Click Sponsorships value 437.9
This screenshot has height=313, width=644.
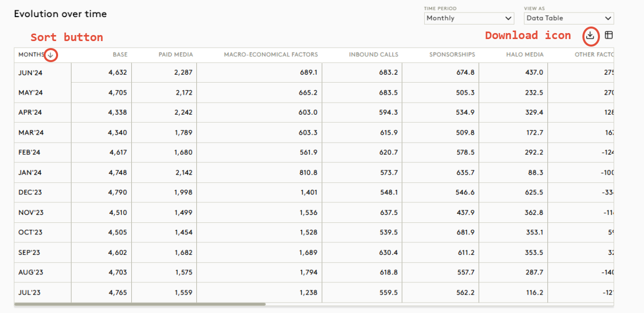point(465,212)
